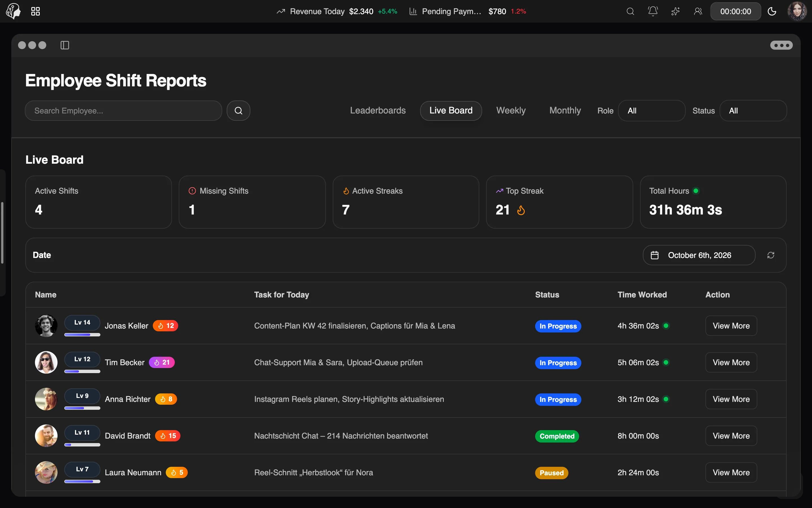
Task: Open the October 6th, 2026 date picker
Action: point(699,255)
